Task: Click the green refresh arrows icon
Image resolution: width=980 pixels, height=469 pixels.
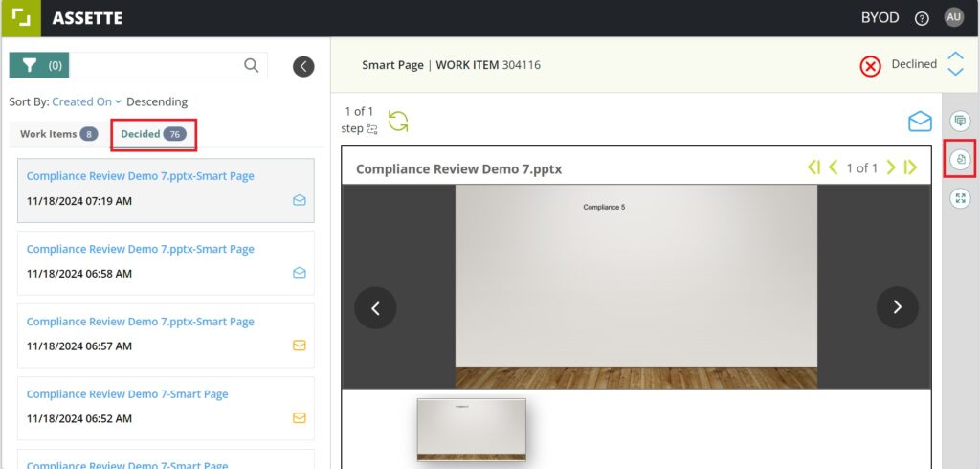Action: pyautogui.click(x=398, y=122)
